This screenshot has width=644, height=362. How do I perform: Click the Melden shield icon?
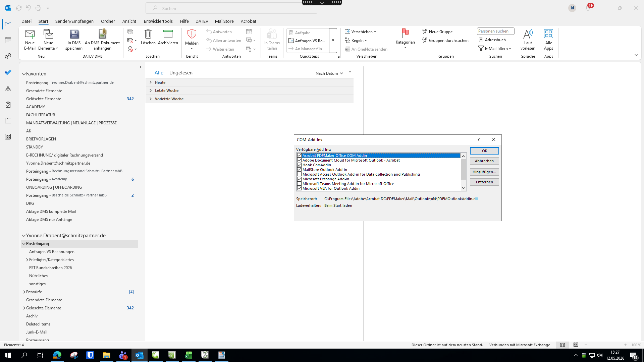pos(192,40)
